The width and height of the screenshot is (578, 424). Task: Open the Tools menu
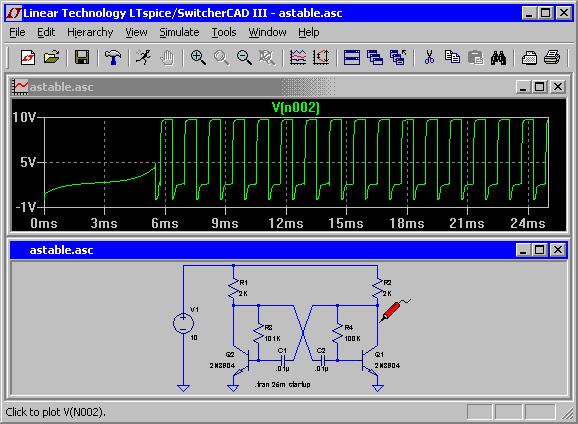pyautogui.click(x=224, y=32)
